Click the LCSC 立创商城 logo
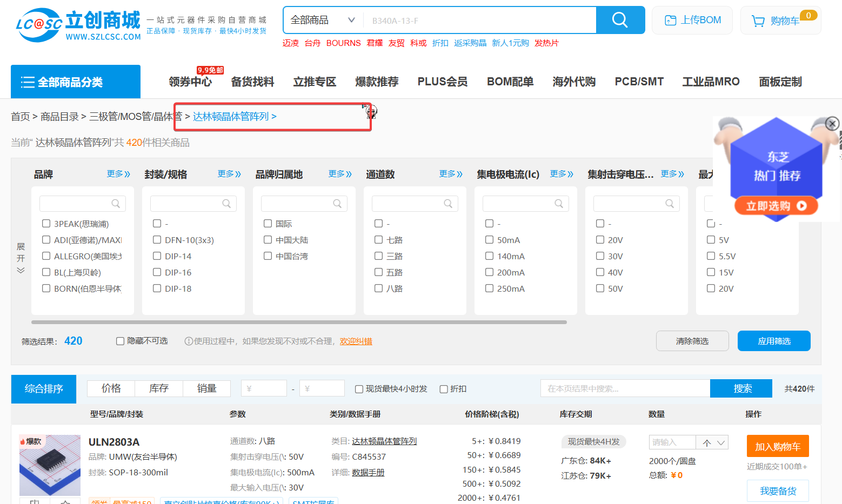Screen dimensions: 842x504 pyautogui.click(x=78, y=24)
